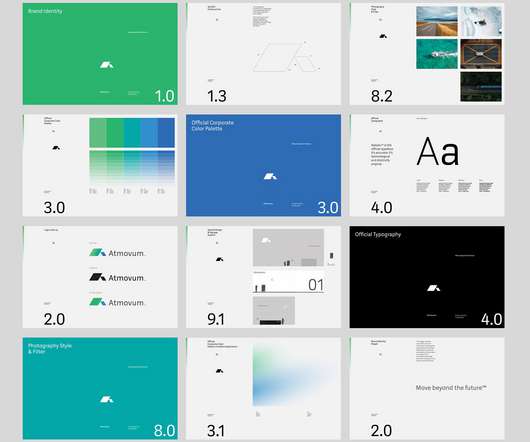Select the large Aa typography specimen

click(x=438, y=152)
